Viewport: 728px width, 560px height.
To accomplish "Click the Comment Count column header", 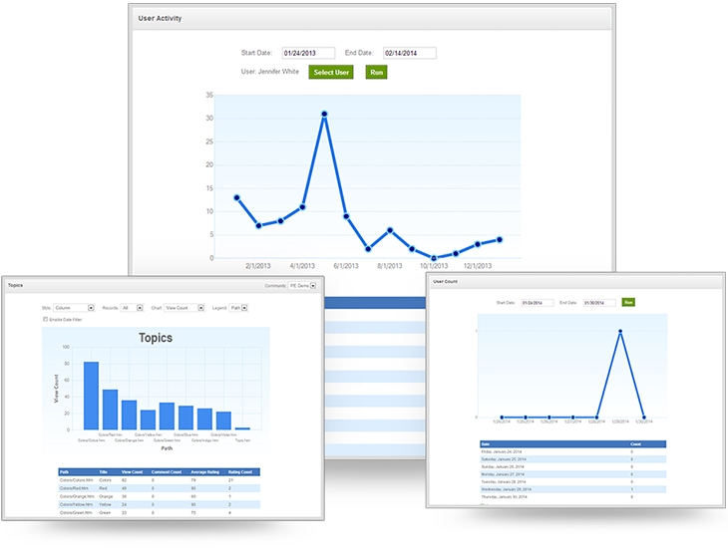I will tap(167, 472).
